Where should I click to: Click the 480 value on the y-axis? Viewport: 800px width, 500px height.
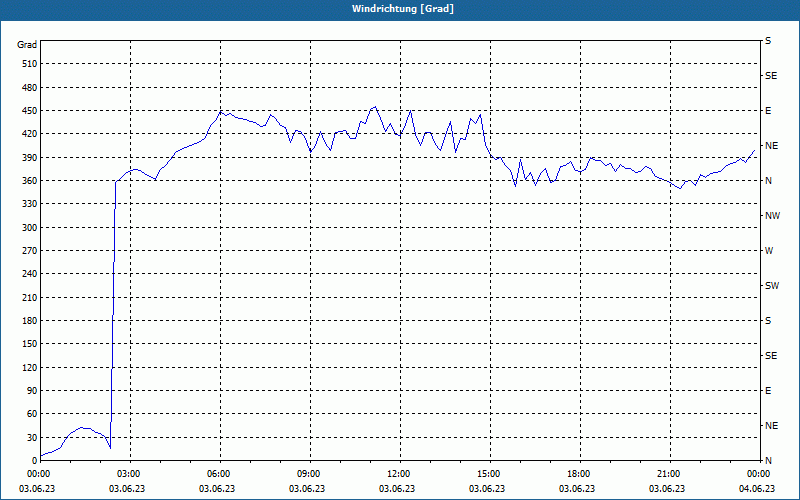[x=29, y=87]
